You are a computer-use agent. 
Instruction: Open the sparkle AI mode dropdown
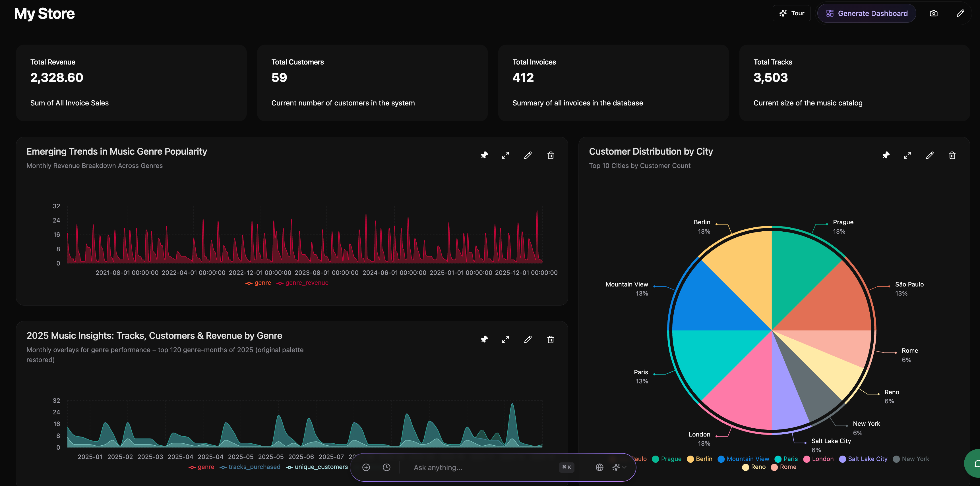coord(619,467)
